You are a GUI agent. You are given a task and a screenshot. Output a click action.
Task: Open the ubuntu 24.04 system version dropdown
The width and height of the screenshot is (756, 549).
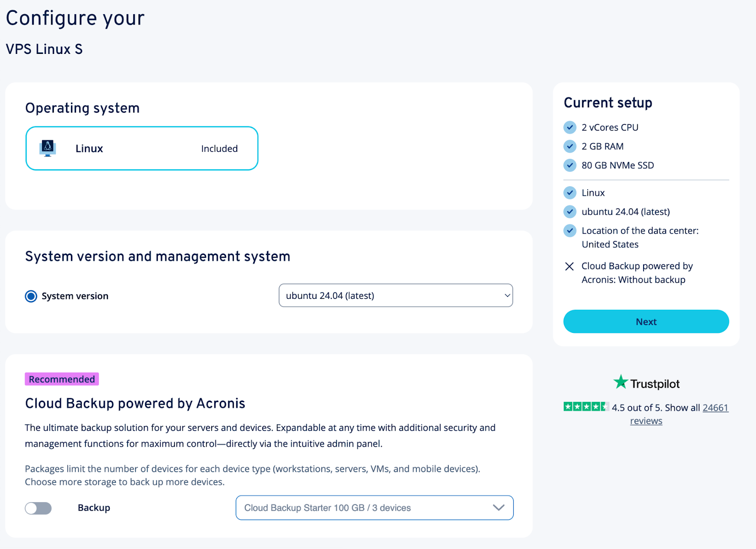[395, 295]
